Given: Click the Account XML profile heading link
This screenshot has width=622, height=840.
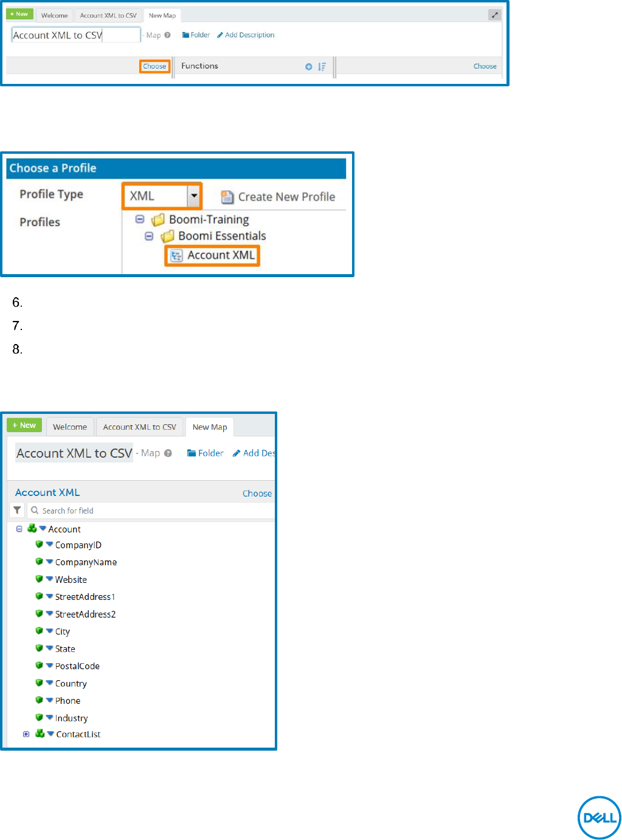Looking at the screenshot, I should tap(47, 492).
